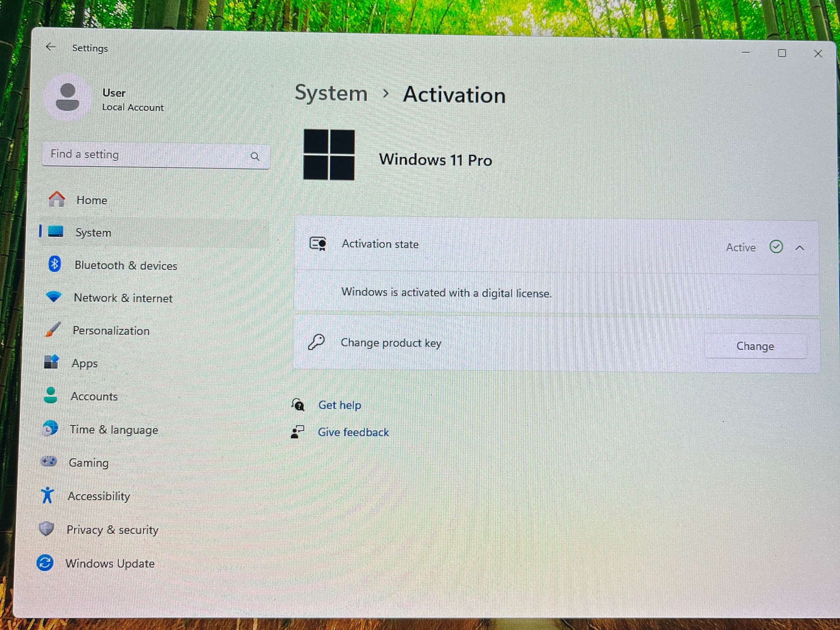Screen dimensions: 840x630
Task: Open the Home settings page
Action: 91,200
